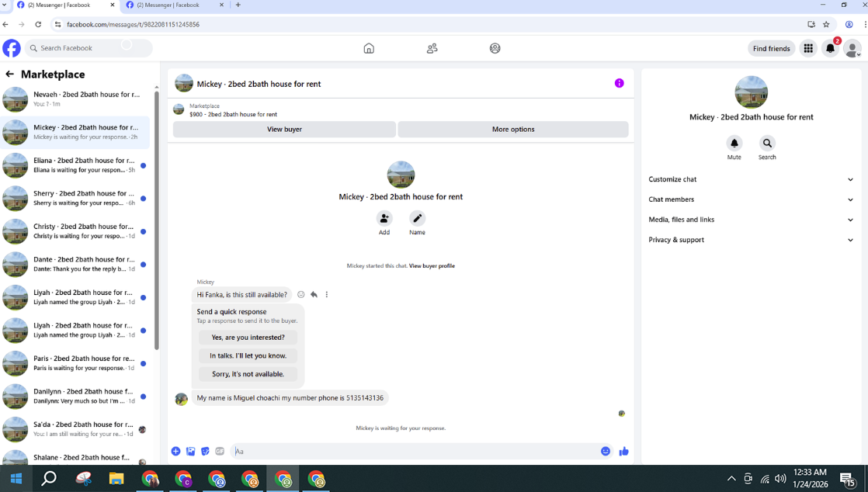This screenshot has width=868, height=492.
Task: Open Nevaeh's conversation in the list
Action: [x=75, y=99]
